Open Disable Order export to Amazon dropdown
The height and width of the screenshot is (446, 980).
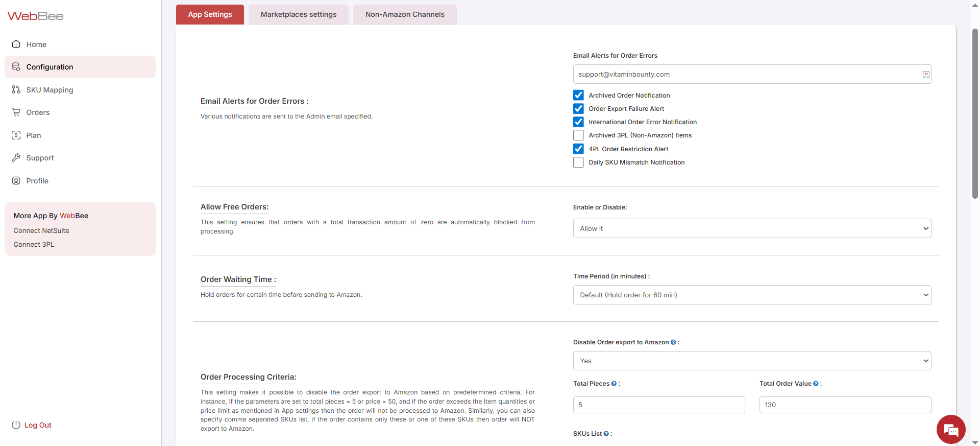(x=751, y=361)
